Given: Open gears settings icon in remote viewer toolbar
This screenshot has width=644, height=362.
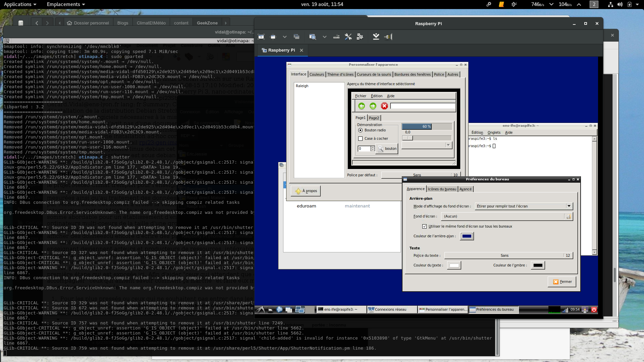Looking at the screenshot, I should pyautogui.click(x=360, y=37).
